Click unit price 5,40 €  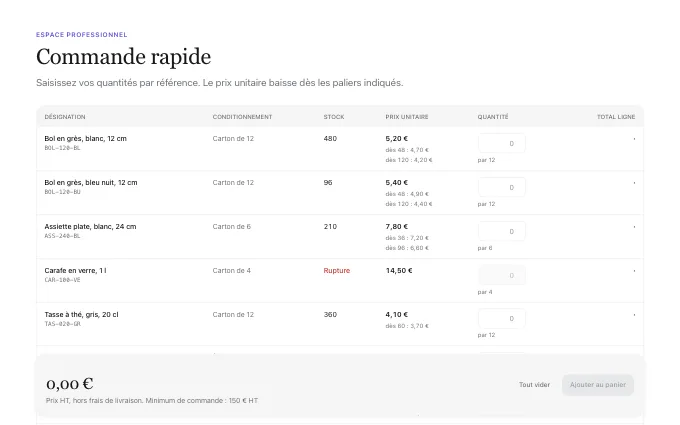pyautogui.click(x=397, y=183)
